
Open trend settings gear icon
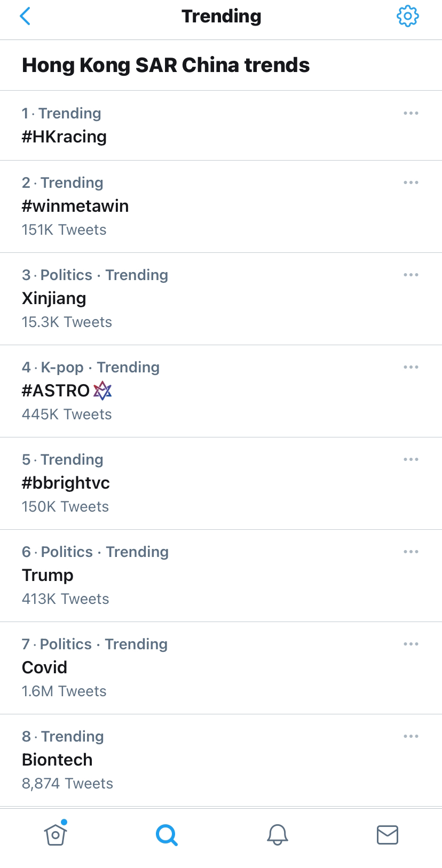[408, 17]
